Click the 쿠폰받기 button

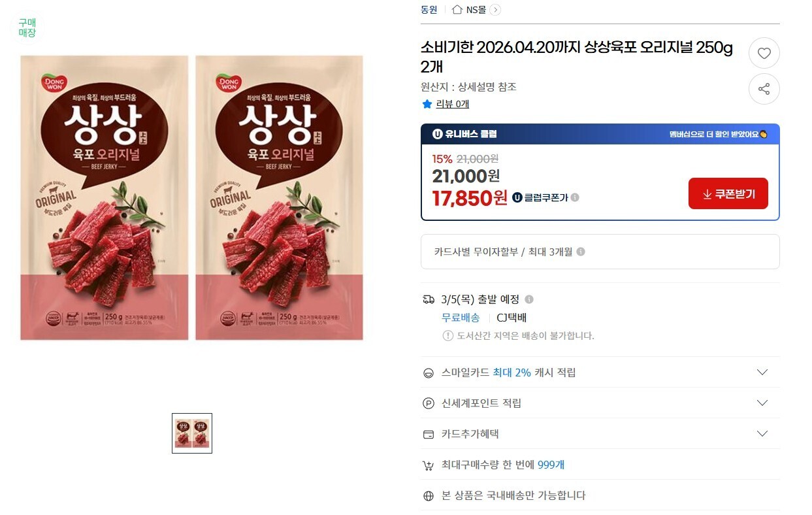click(728, 193)
